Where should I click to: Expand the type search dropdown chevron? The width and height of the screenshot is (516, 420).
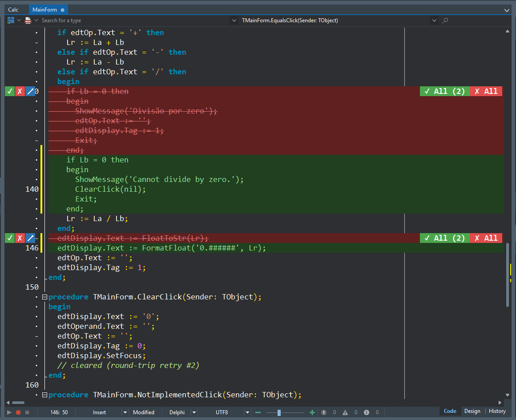tap(234, 20)
